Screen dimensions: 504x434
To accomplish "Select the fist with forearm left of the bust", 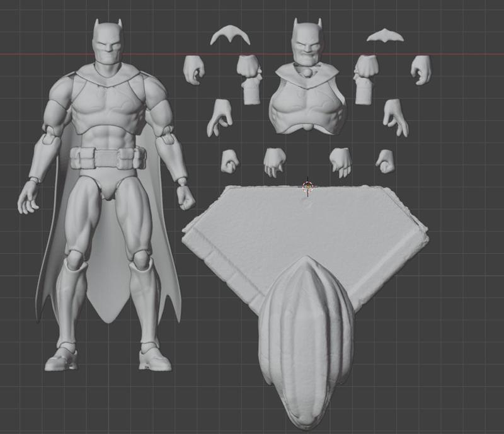I will 249,79.
